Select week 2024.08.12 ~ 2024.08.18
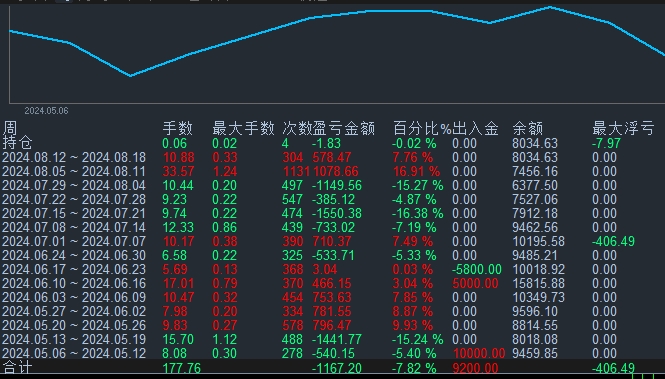This screenshot has width=665, height=379. pos(74,158)
